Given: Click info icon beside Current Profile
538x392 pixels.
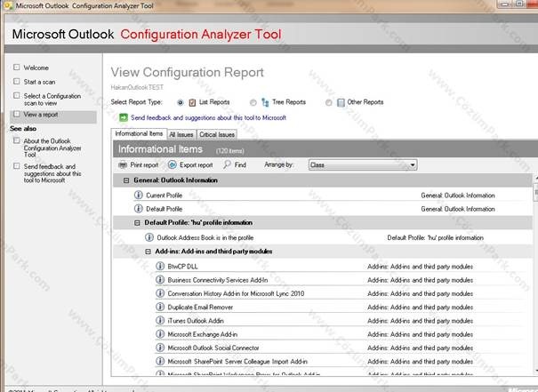Looking at the screenshot, I should point(138,196).
